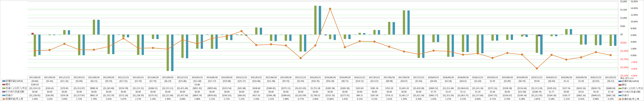644x101 pixels.
Task: Click the $1,751.28 cell
Action: (x=315, y=88)
